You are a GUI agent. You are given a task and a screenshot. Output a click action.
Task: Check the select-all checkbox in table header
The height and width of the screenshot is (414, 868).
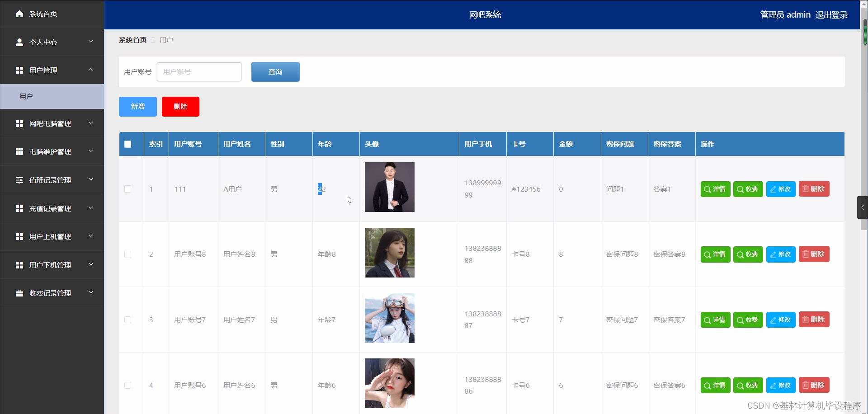pyautogui.click(x=127, y=144)
